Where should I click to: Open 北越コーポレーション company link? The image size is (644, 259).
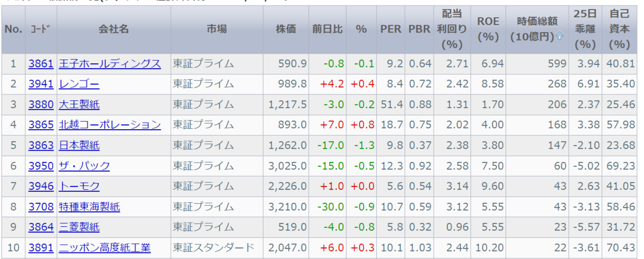(x=109, y=125)
